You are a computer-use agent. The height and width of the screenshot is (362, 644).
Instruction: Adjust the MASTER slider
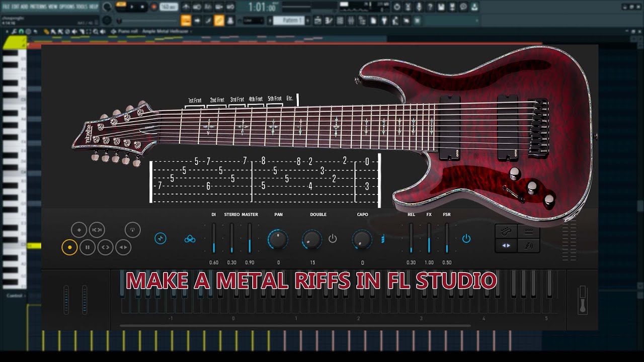pyautogui.click(x=250, y=238)
